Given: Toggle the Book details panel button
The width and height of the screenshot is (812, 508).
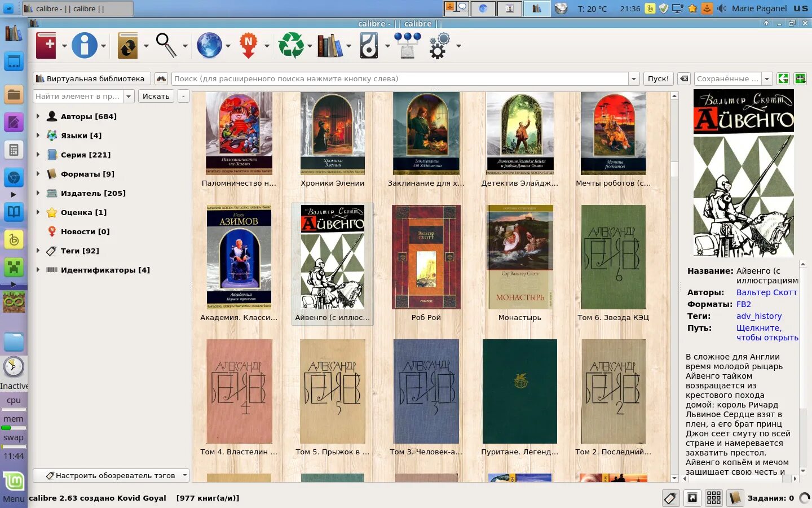Looking at the screenshot, I should (735, 498).
